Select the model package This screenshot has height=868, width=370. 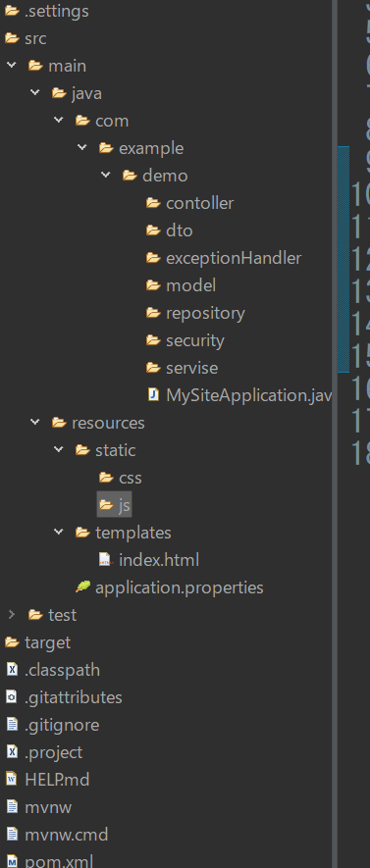coord(191,285)
